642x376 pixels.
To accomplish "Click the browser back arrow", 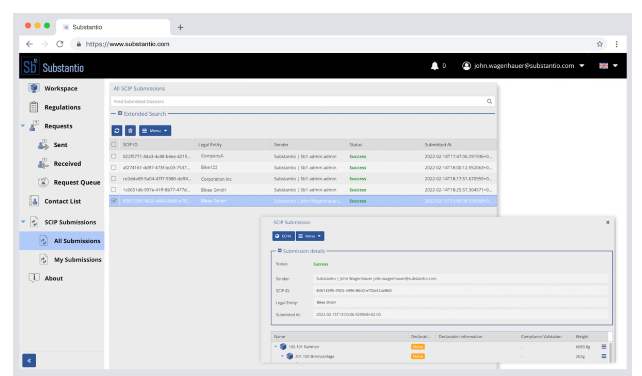I will [x=29, y=44].
